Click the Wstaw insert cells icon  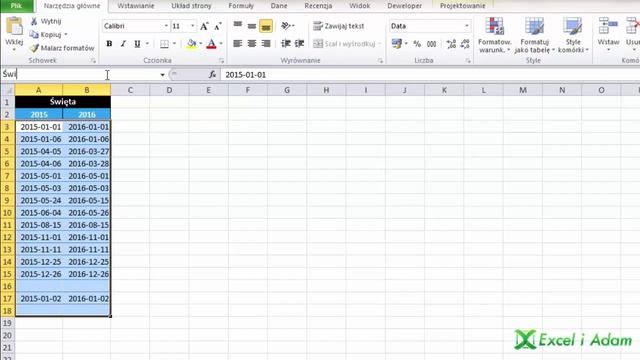[x=608, y=27]
